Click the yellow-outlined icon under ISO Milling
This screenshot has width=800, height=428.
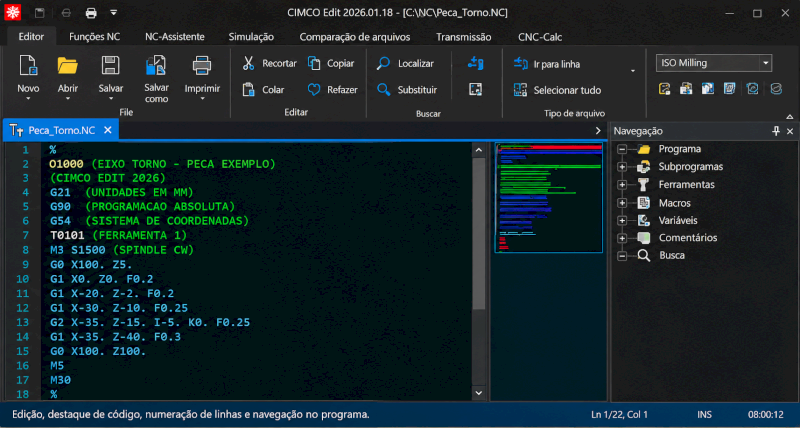tap(664, 89)
